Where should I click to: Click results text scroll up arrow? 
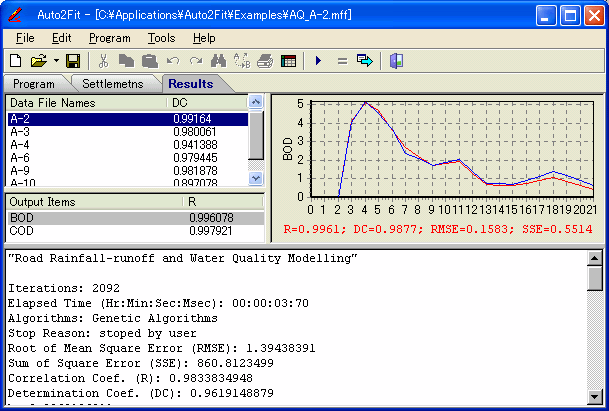[595, 258]
